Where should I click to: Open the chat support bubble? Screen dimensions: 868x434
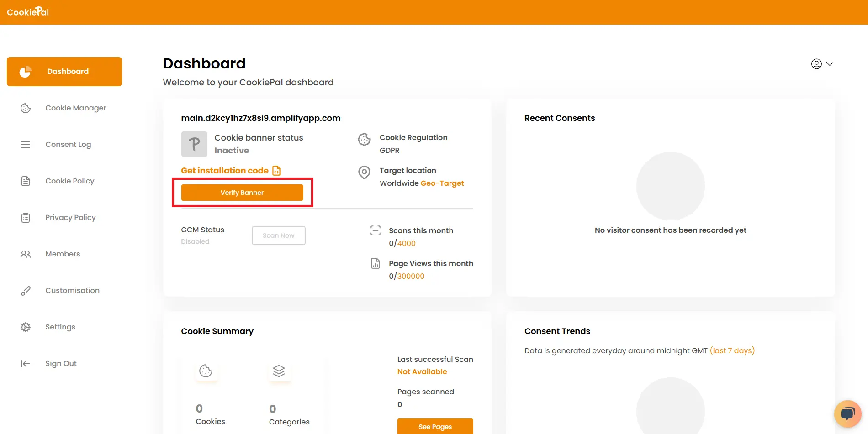click(847, 413)
